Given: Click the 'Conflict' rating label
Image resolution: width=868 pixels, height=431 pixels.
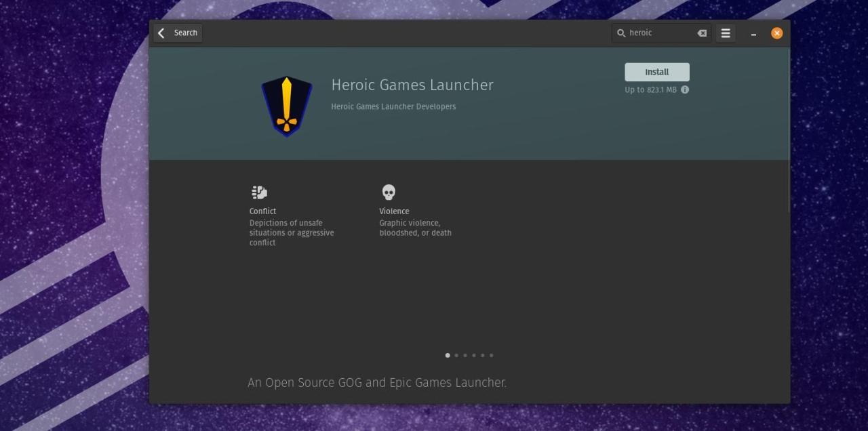Looking at the screenshot, I should point(262,211).
